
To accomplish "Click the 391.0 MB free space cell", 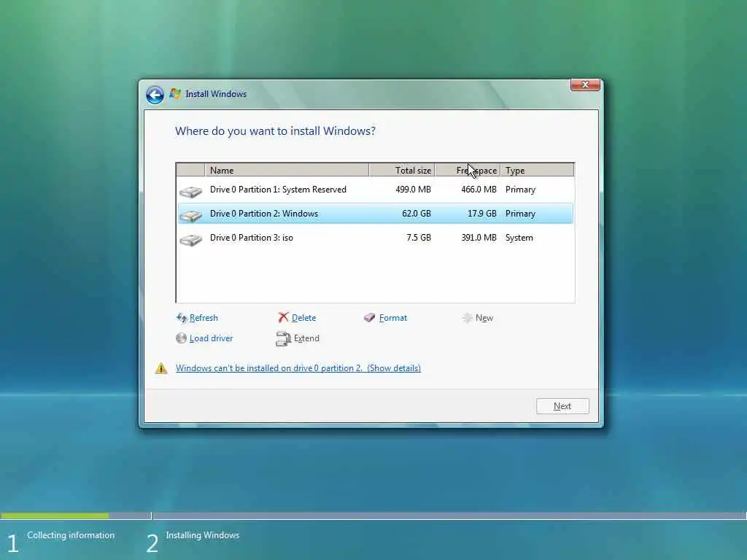I will tap(479, 238).
